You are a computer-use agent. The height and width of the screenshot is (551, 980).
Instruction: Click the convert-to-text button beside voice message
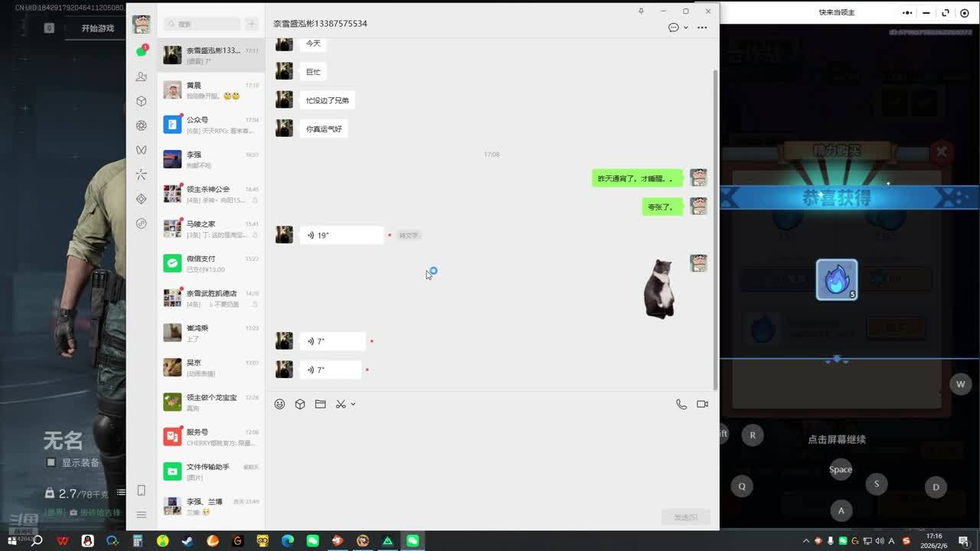408,236
